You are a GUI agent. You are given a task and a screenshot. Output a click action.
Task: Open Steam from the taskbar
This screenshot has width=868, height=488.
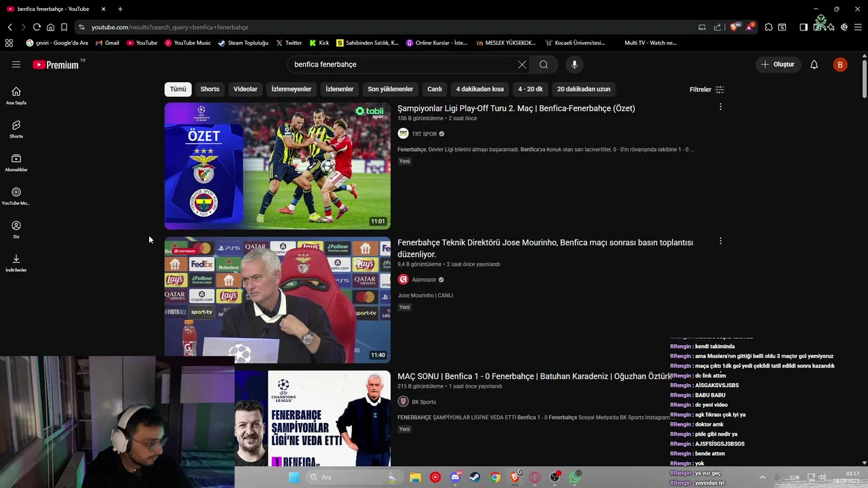[475, 477]
